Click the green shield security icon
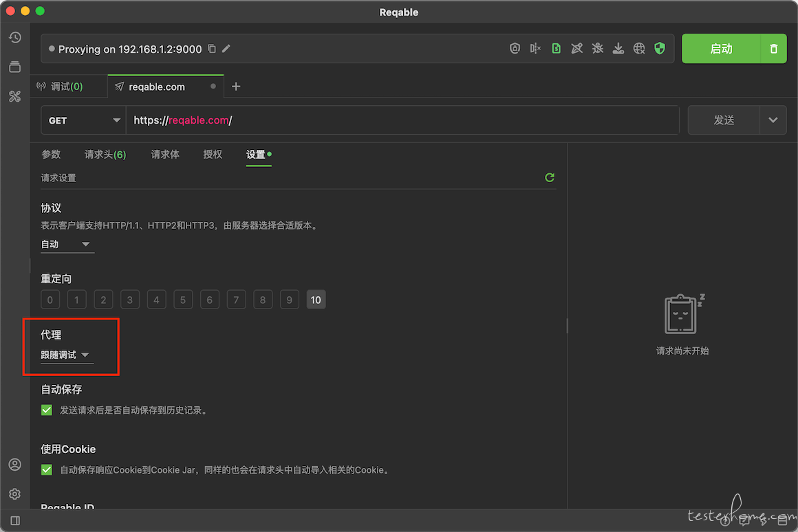This screenshot has height=532, width=798. point(660,49)
